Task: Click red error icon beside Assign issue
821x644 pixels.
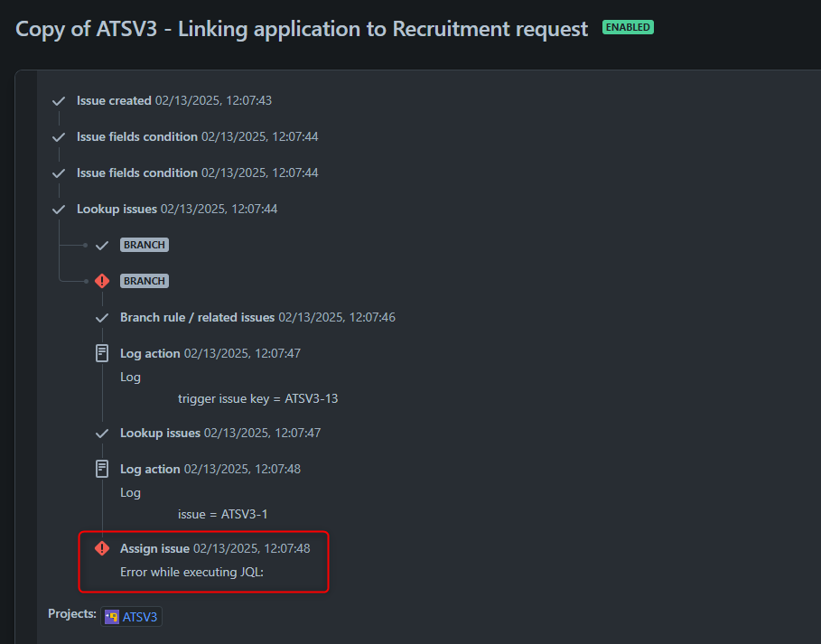Action: pos(102,548)
